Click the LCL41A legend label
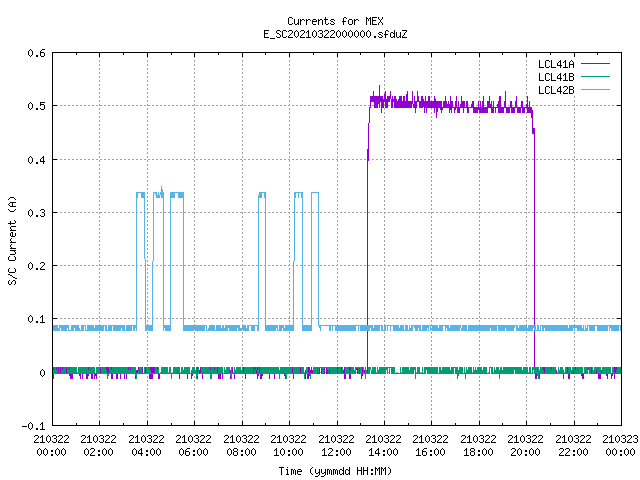 pos(556,64)
